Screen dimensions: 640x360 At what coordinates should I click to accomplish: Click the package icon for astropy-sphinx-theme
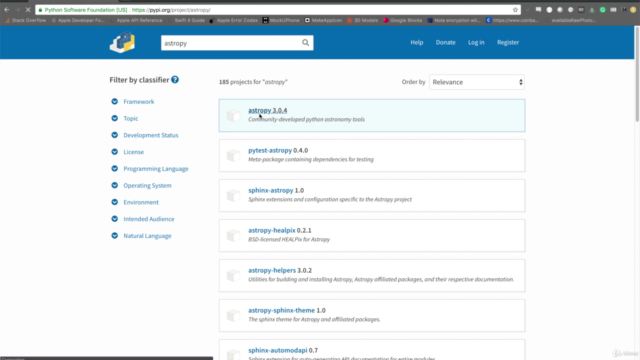233,316
